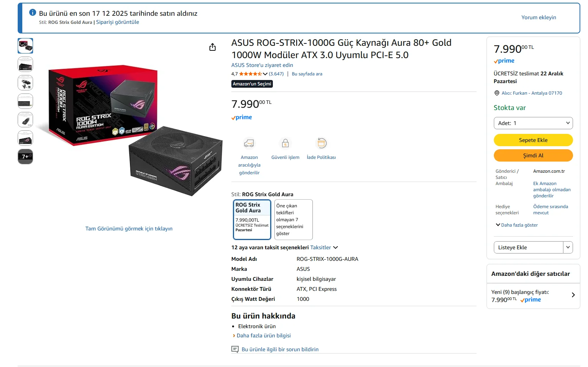The width and height of the screenshot is (588, 367).
Task: Open the Adet quantity dropdown
Action: pyautogui.click(x=533, y=123)
